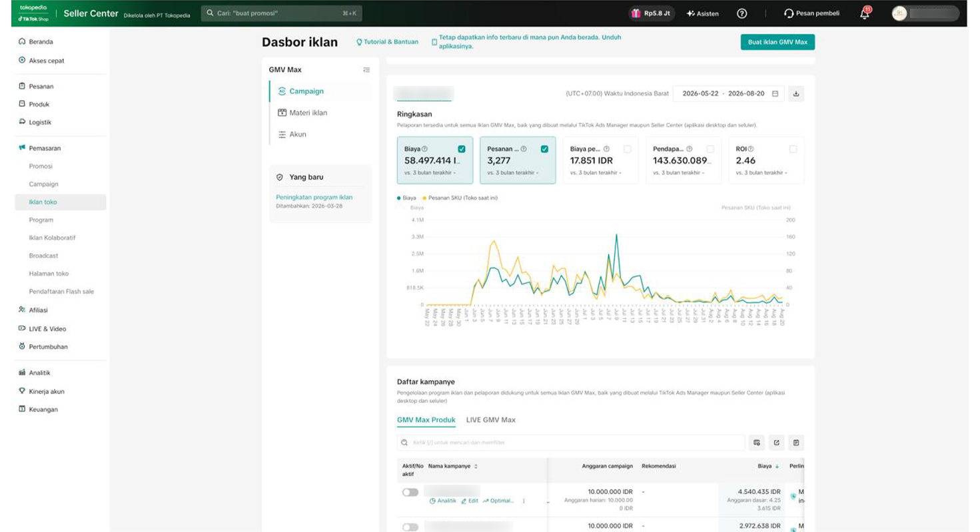Expand 'vs. 3 bulan terakhir' under Biaya
This screenshot has height=532, width=980.
pos(431,172)
